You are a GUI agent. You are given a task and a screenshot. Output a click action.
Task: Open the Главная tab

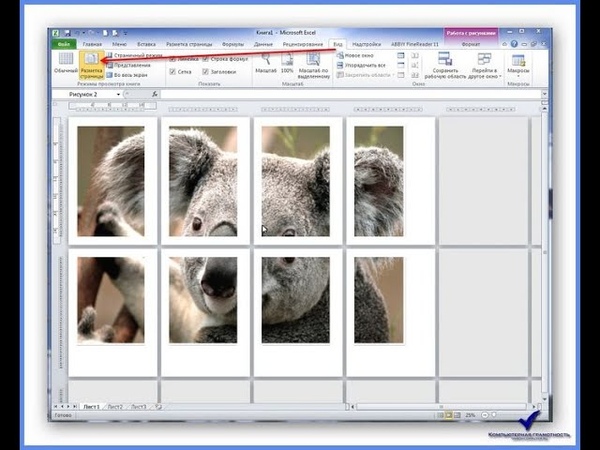click(92, 44)
